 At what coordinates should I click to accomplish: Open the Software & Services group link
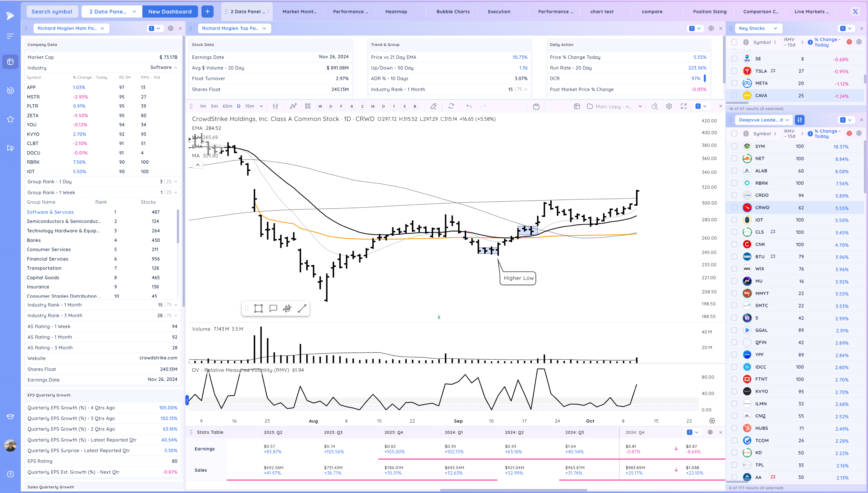(50, 212)
